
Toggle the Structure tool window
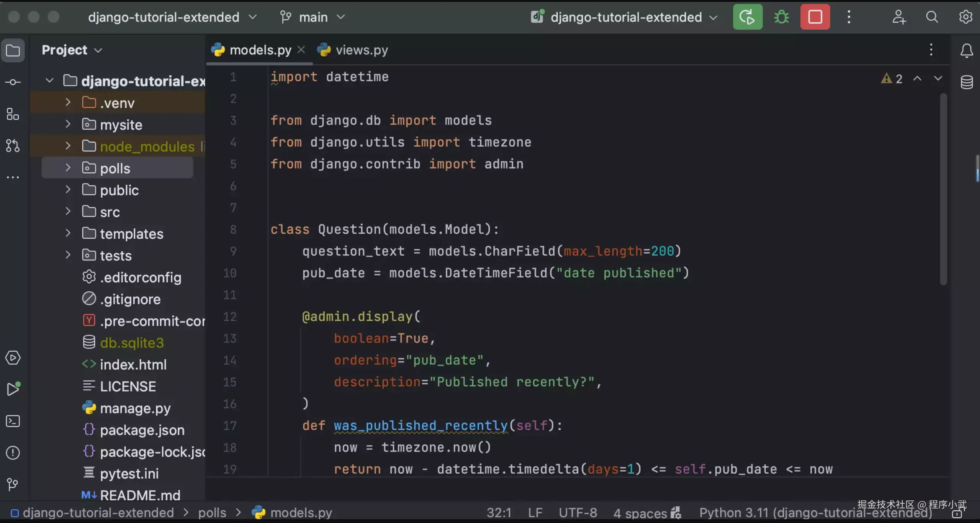coord(13,114)
